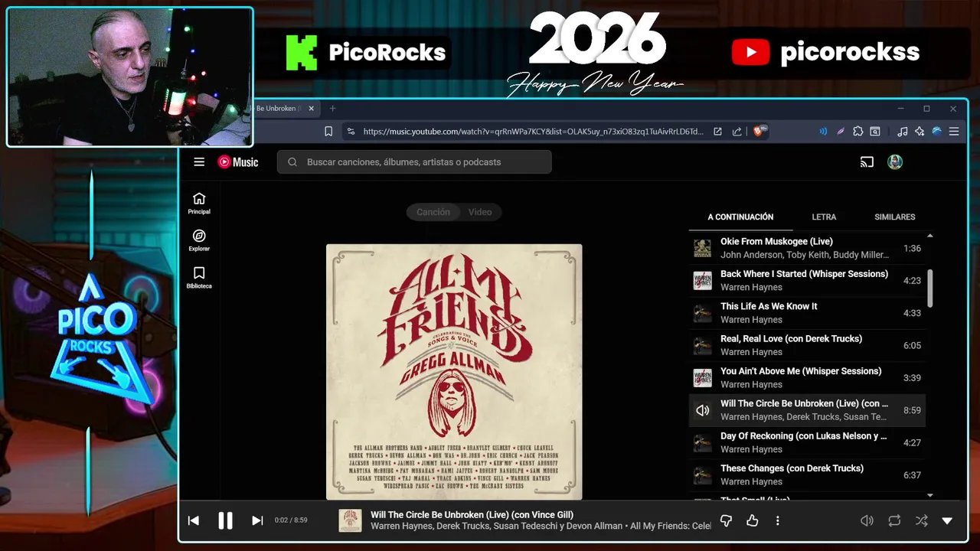The height and width of the screenshot is (551, 980).
Task: Open Biblioteca in sidebar
Action: click(x=199, y=278)
